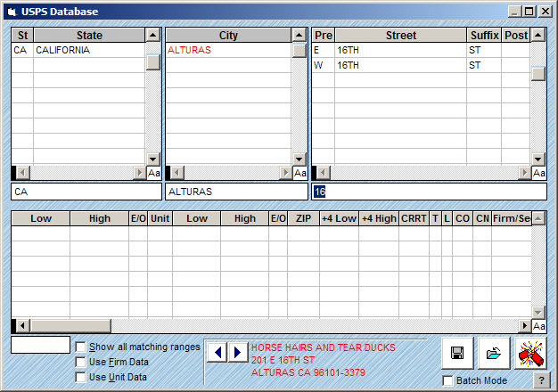Image resolution: width=558 pixels, height=392 pixels.
Task: Click the City list scroll up arrow
Action: 300,36
